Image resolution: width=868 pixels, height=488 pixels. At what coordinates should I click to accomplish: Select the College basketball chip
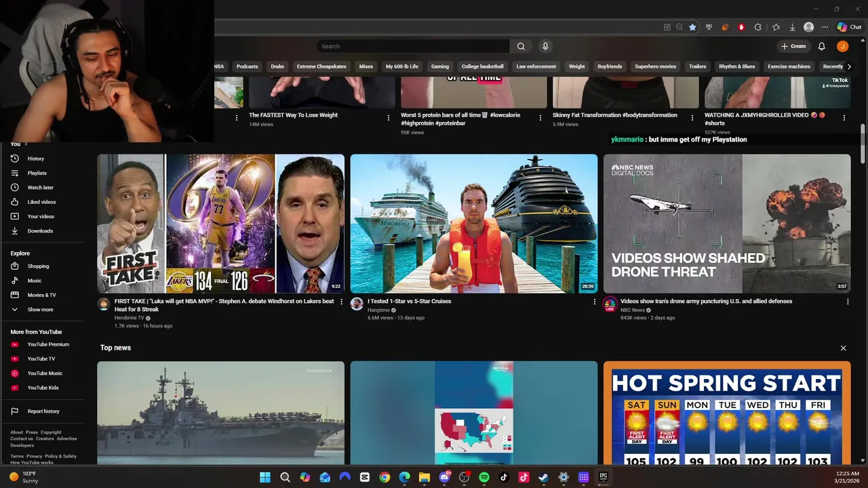point(483,66)
